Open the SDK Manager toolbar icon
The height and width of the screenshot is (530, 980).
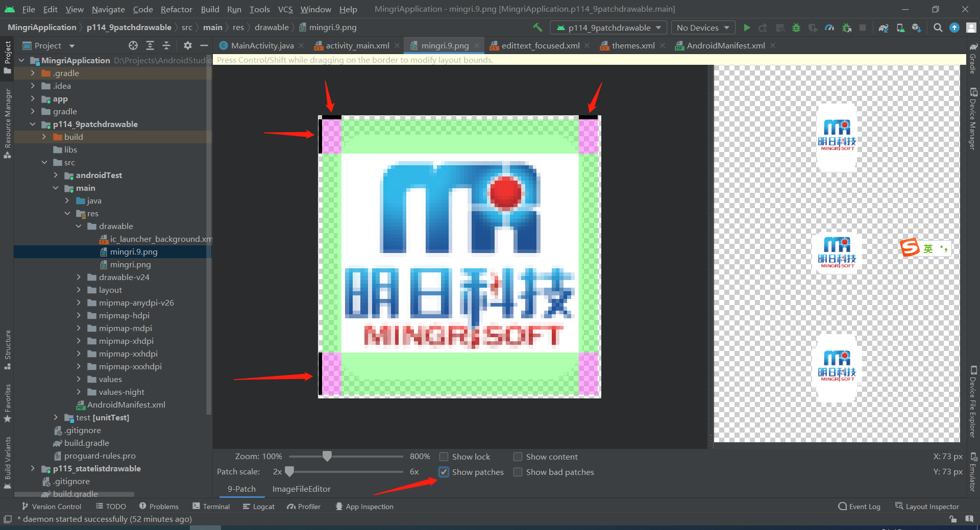pos(917,28)
